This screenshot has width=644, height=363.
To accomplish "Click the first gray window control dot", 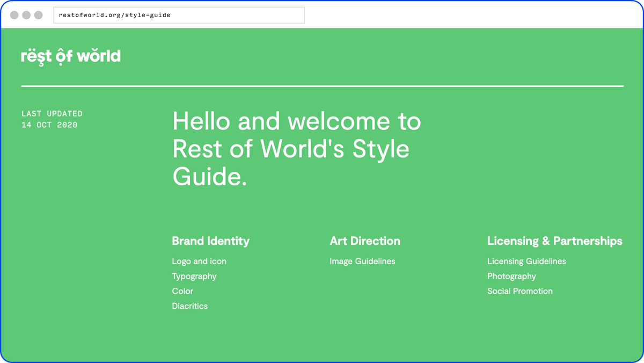I will tap(14, 15).
